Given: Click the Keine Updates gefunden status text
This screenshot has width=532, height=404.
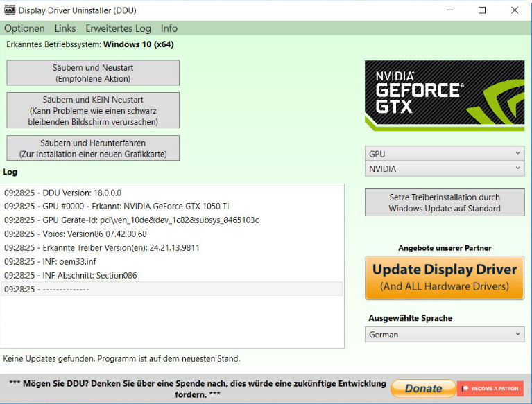Looking at the screenshot, I should [x=121, y=358].
